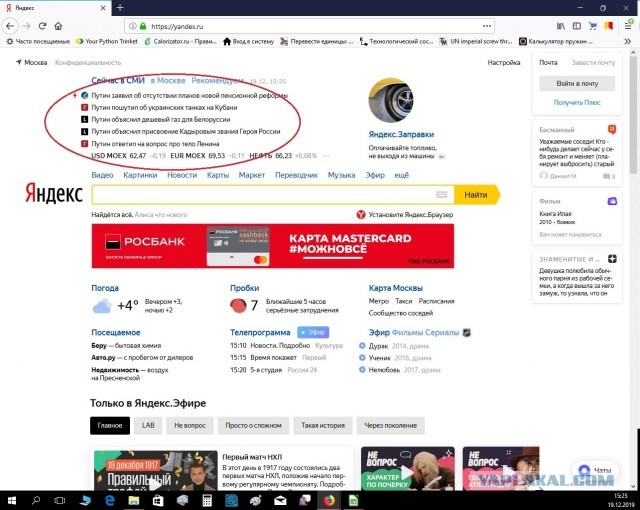Click the Yandex Browser install icon

[361, 214]
